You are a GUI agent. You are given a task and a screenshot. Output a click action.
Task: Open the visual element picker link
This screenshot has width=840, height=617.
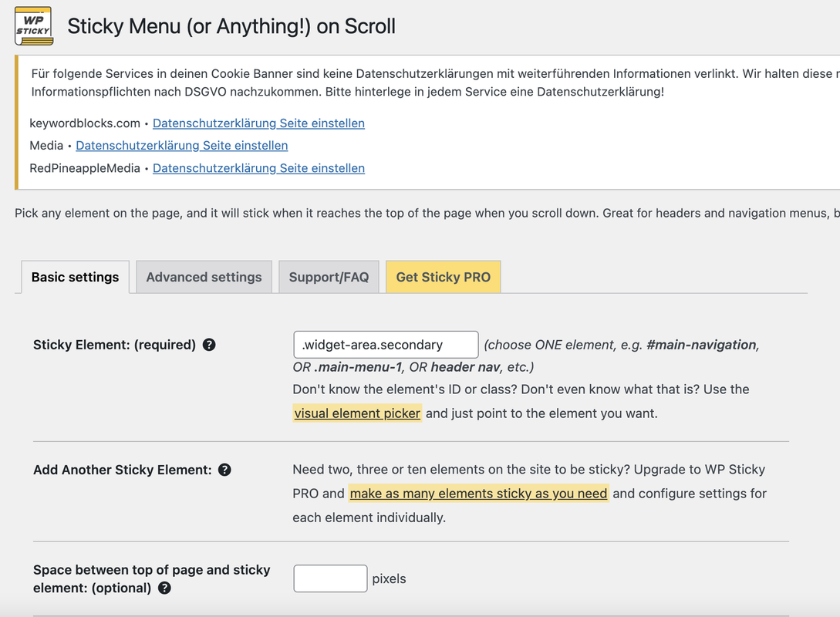tap(357, 413)
